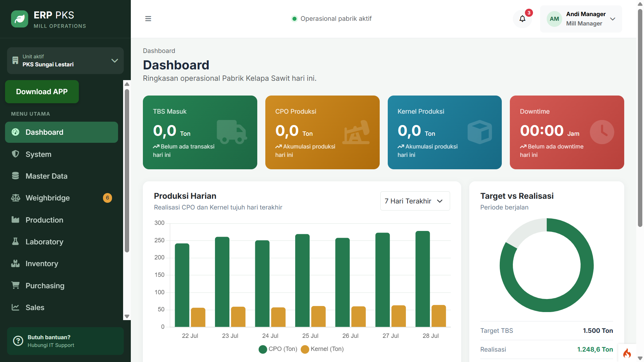Click the 1.500 Ton target value
Image resolution: width=644 pixels, height=362 pixels.
[x=598, y=331]
